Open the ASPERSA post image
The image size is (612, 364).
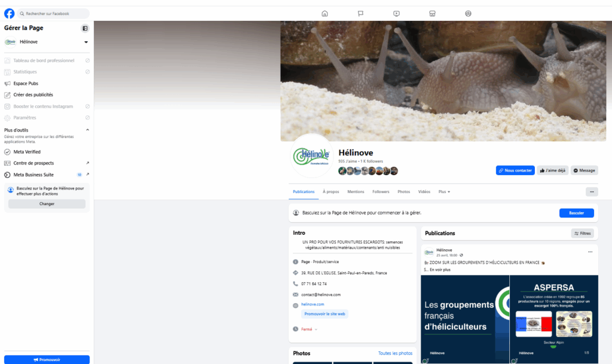[554, 320]
